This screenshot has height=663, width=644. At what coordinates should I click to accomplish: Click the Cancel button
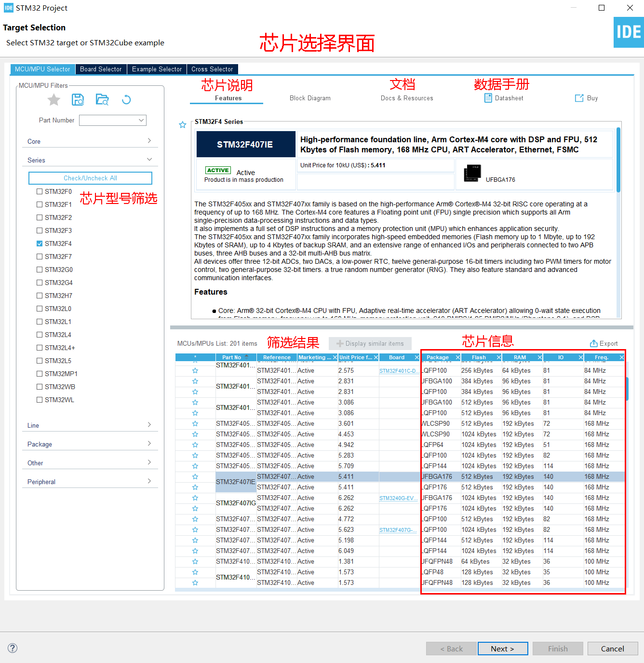point(613,649)
